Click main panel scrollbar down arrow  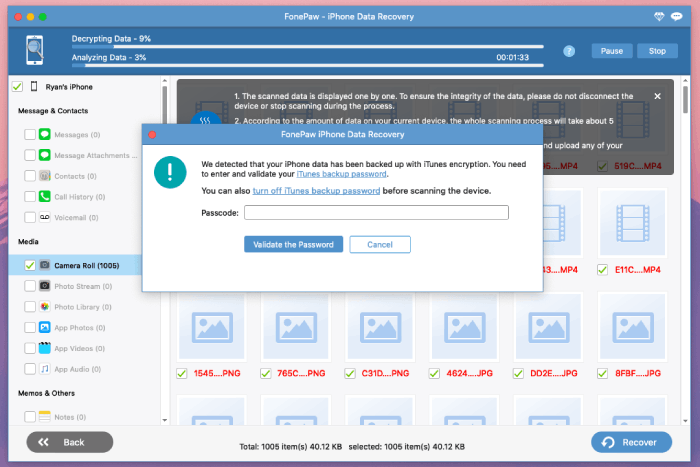pyautogui.click(x=685, y=421)
